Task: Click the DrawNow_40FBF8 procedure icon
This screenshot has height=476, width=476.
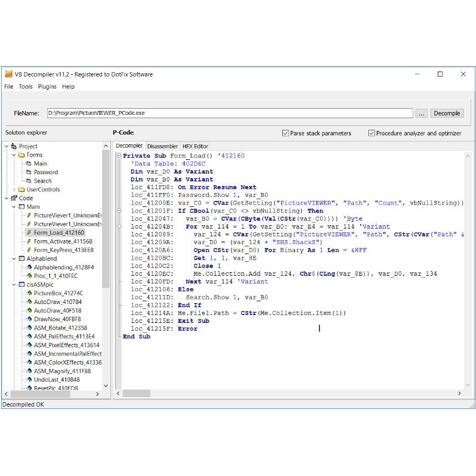Action: (29, 319)
